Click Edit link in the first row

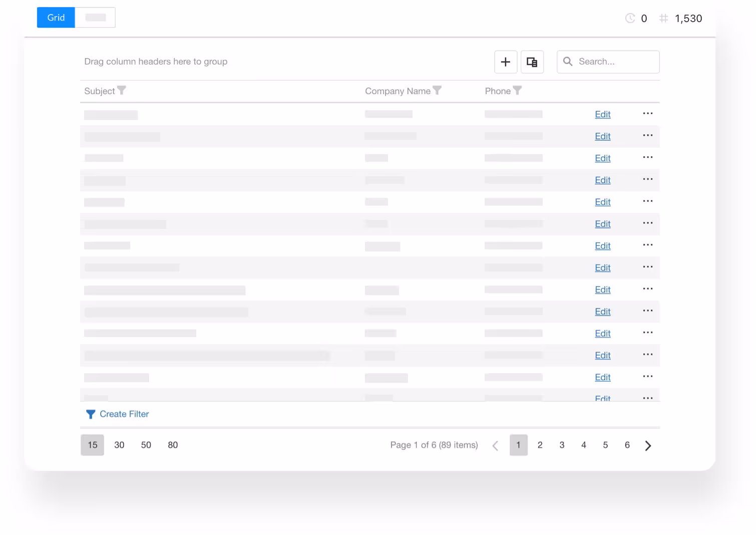(602, 114)
